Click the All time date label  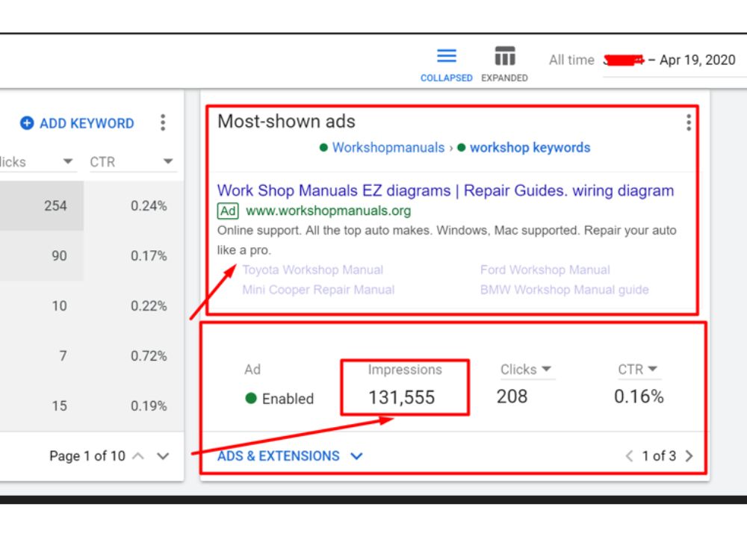[571, 60]
